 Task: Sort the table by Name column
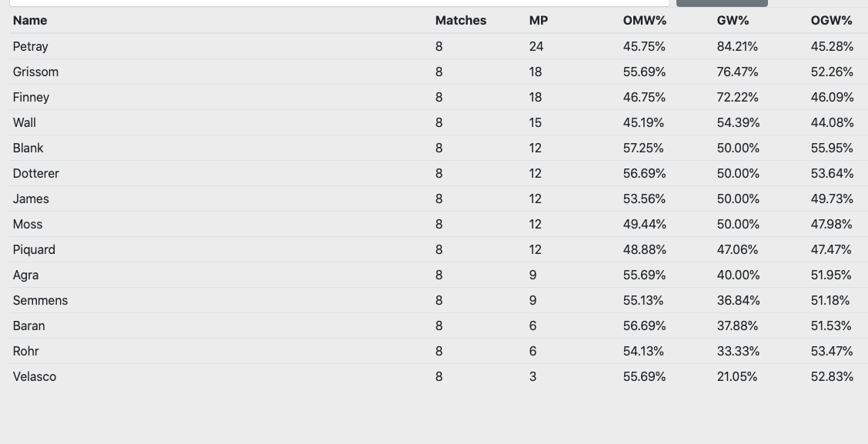point(30,20)
